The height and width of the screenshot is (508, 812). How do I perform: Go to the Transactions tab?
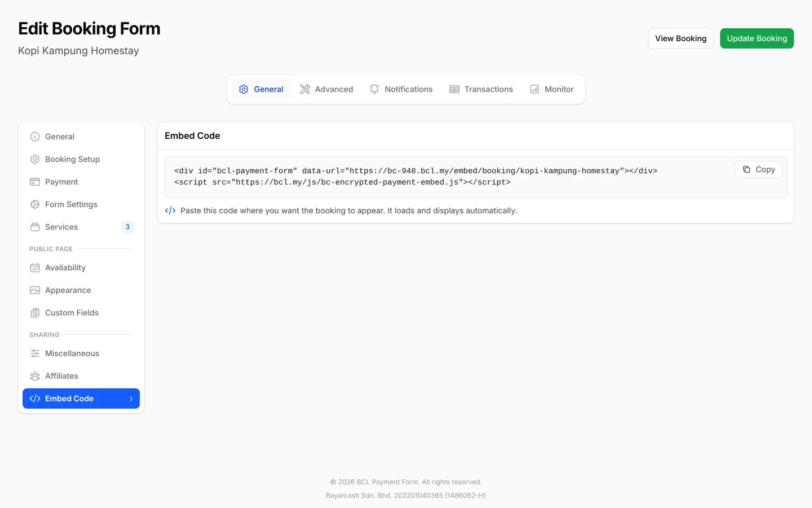click(481, 89)
